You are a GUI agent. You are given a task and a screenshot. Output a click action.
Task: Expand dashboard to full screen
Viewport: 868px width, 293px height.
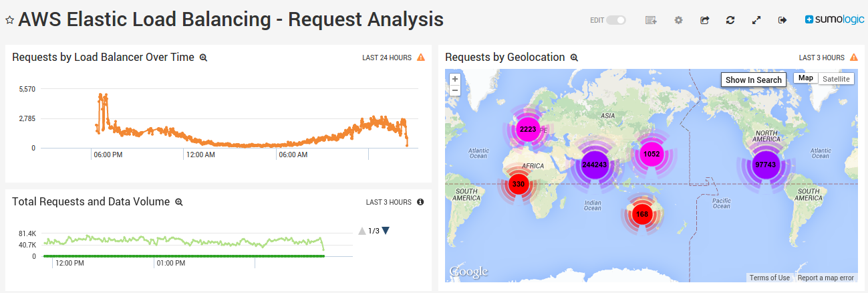pos(756,20)
